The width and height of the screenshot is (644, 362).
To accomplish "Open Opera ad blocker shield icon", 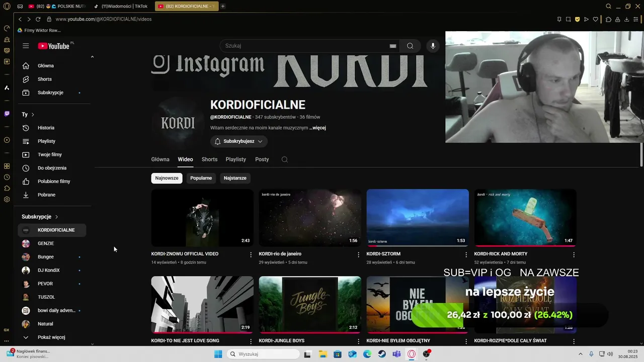I will pyautogui.click(x=577, y=19).
